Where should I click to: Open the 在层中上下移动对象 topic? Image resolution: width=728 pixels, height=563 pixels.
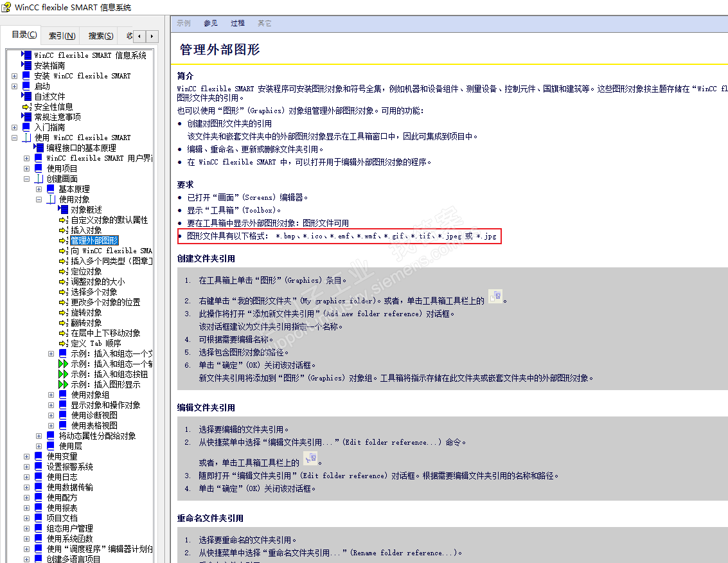pos(105,333)
